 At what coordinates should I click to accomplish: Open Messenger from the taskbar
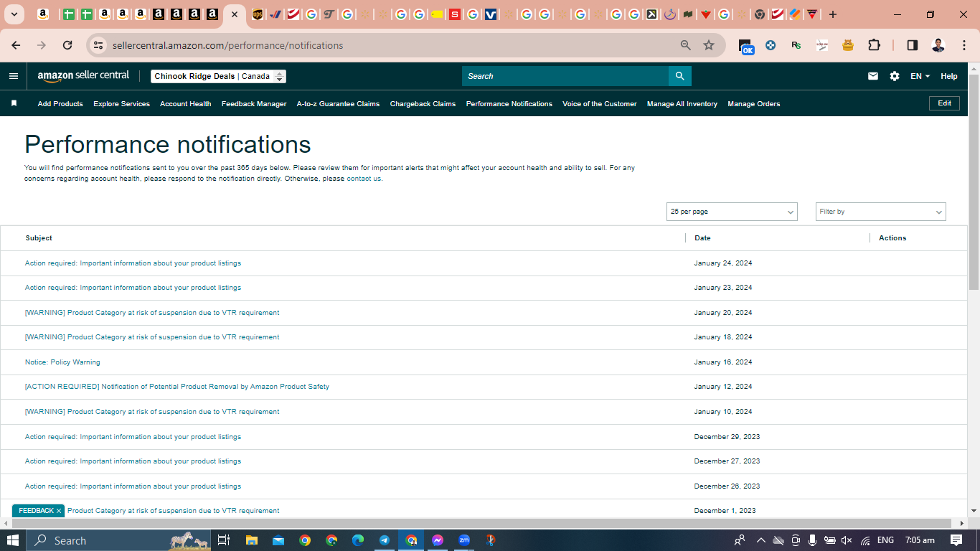coord(438,540)
